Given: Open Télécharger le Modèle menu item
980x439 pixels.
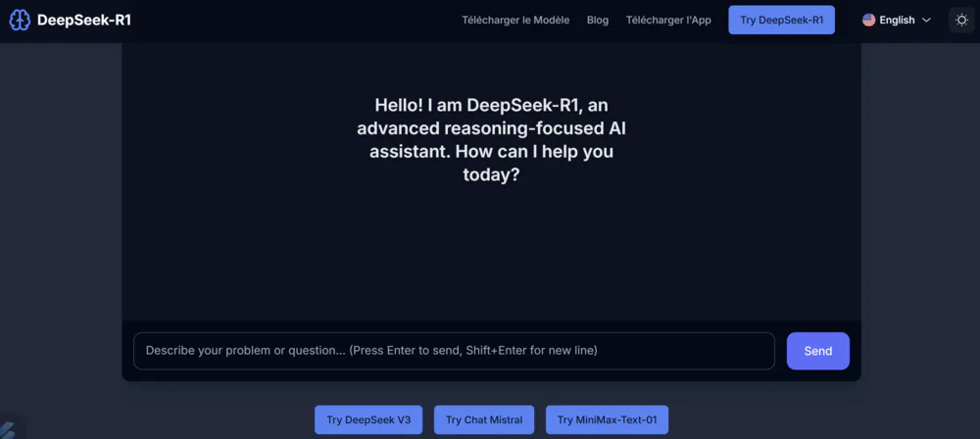Looking at the screenshot, I should (x=515, y=20).
